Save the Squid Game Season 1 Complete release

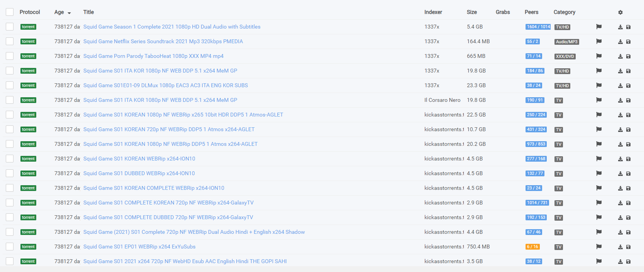click(628, 27)
